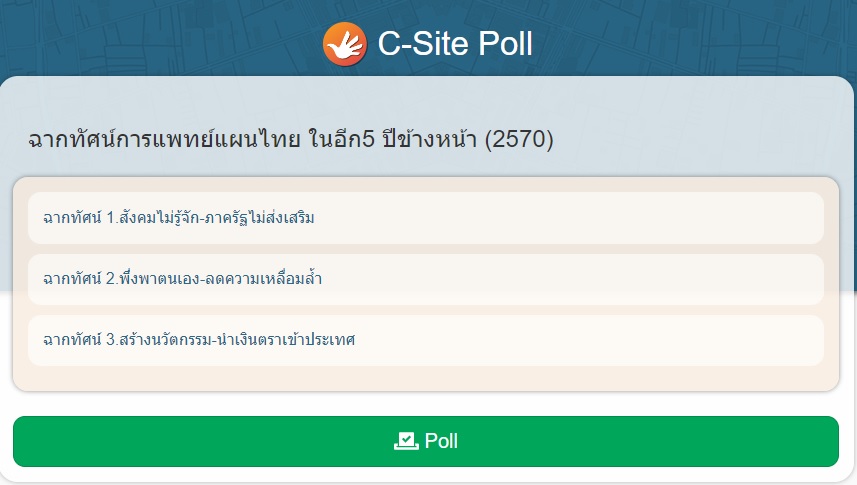
Task: Click the word Poll in header title
Action: [x=505, y=44]
